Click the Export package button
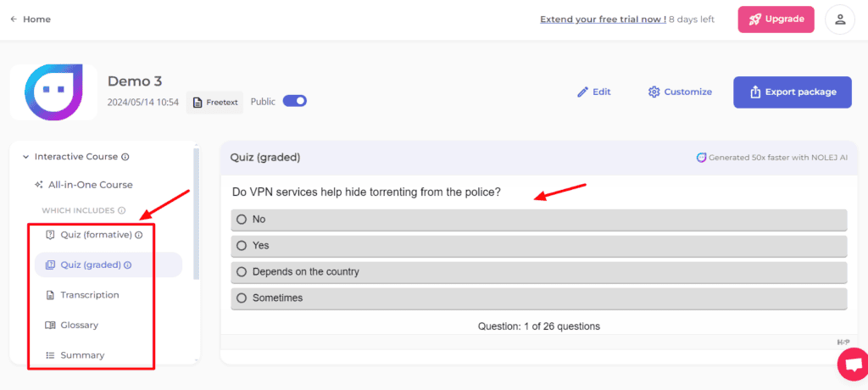 (792, 92)
